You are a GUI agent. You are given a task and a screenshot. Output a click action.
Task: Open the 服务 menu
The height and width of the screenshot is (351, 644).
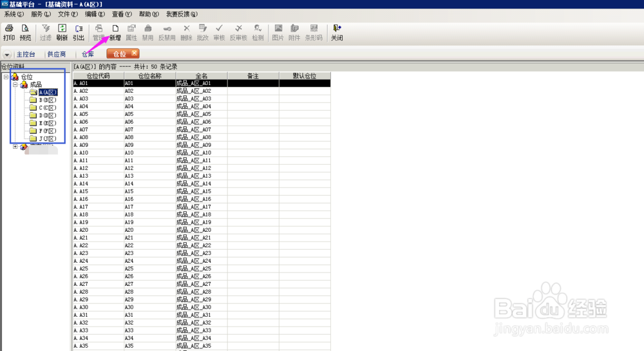(41, 14)
